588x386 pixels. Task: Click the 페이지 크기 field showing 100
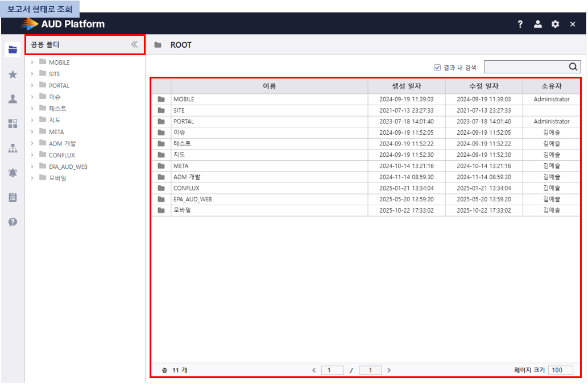560,370
